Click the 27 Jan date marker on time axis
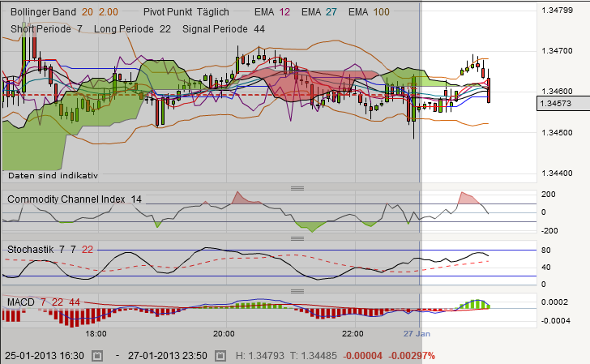 [417, 333]
